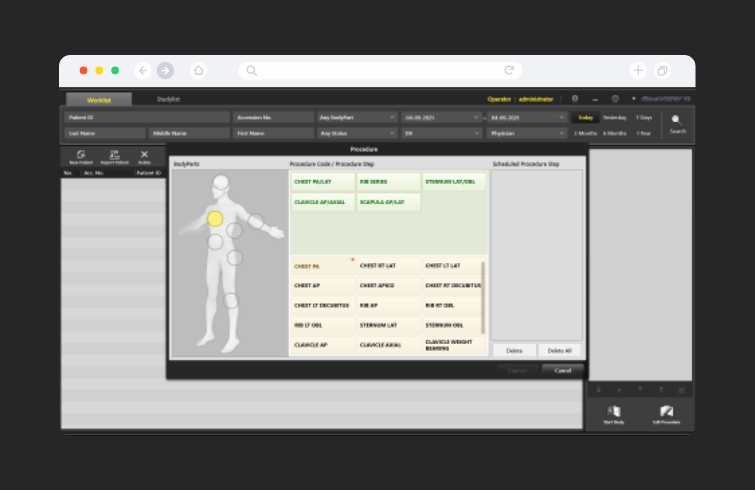Click the magnifier icon in browser address bar
This screenshot has width=755, height=490.
tap(252, 71)
